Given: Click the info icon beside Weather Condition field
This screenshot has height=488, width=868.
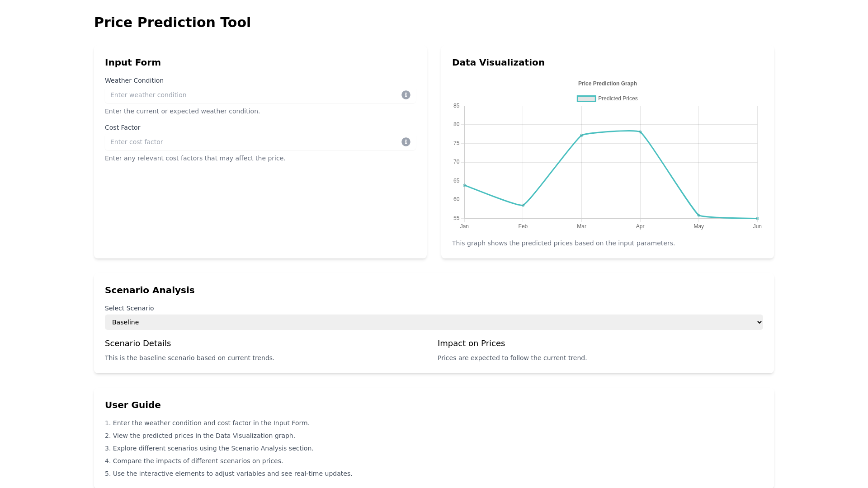Looking at the screenshot, I should point(406,95).
